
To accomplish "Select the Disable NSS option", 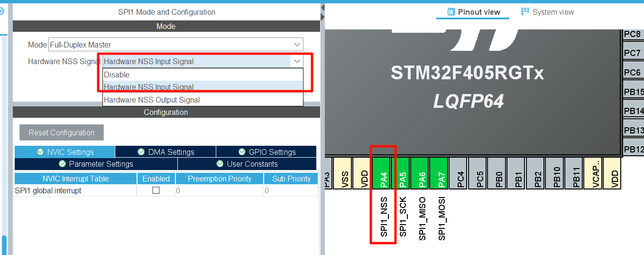I will [202, 75].
